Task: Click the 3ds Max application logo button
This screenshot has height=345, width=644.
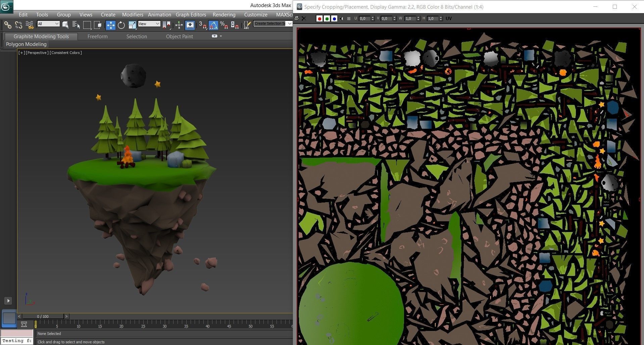Action: pyautogui.click(x=6, y=6)
